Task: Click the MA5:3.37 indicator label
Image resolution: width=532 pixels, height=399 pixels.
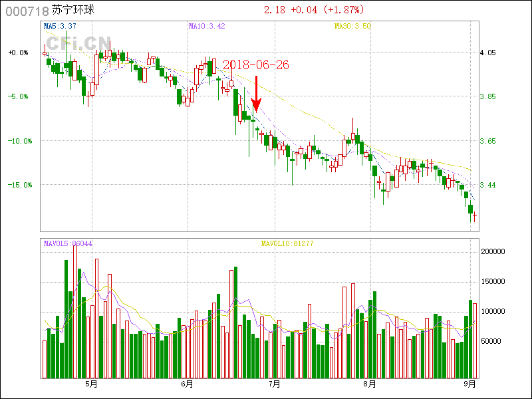Action: (x=59, y=26)
